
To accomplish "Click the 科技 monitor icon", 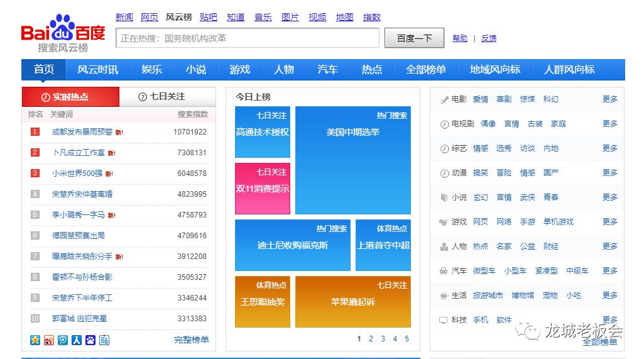I will tap(444, 320).
